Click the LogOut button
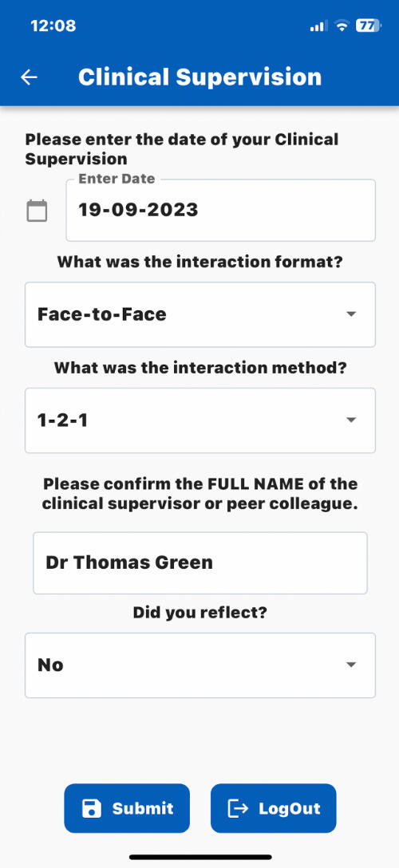This screenshot has height=868, width=399. point(274,808)
